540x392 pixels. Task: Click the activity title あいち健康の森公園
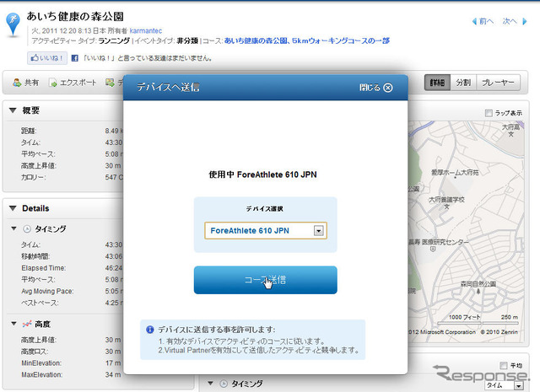pos(75,16)
